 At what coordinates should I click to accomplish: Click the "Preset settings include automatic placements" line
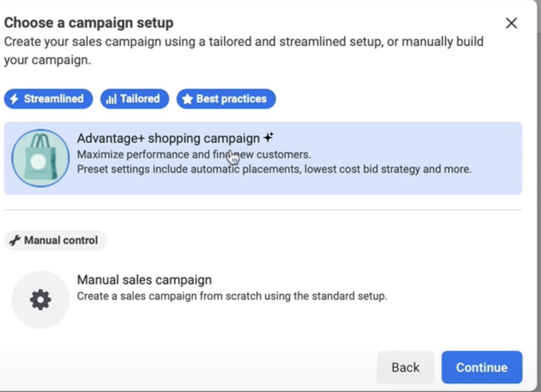(274, 169)
